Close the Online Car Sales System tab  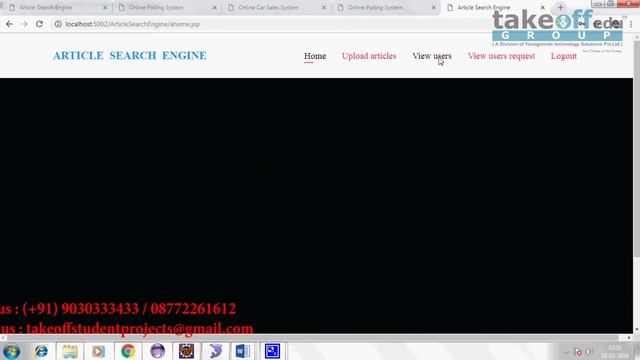(324, 7)
